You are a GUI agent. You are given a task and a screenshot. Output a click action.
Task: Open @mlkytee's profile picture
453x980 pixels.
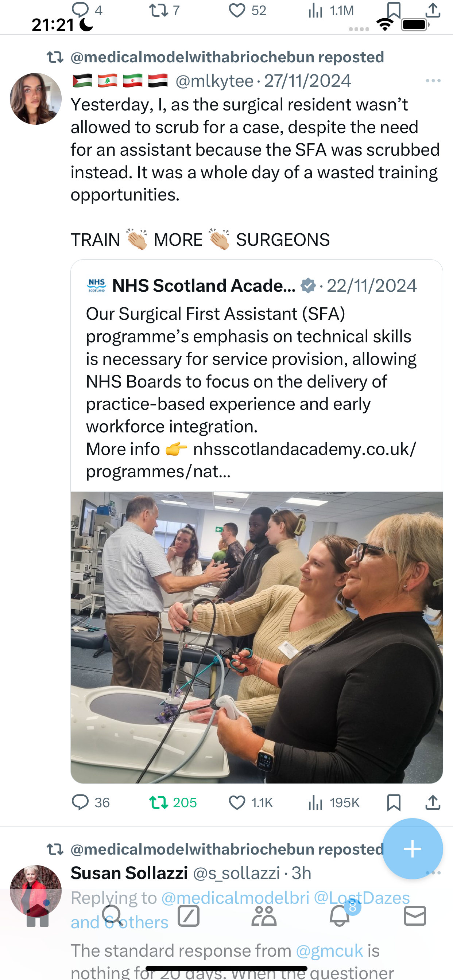tap(36, 99)
